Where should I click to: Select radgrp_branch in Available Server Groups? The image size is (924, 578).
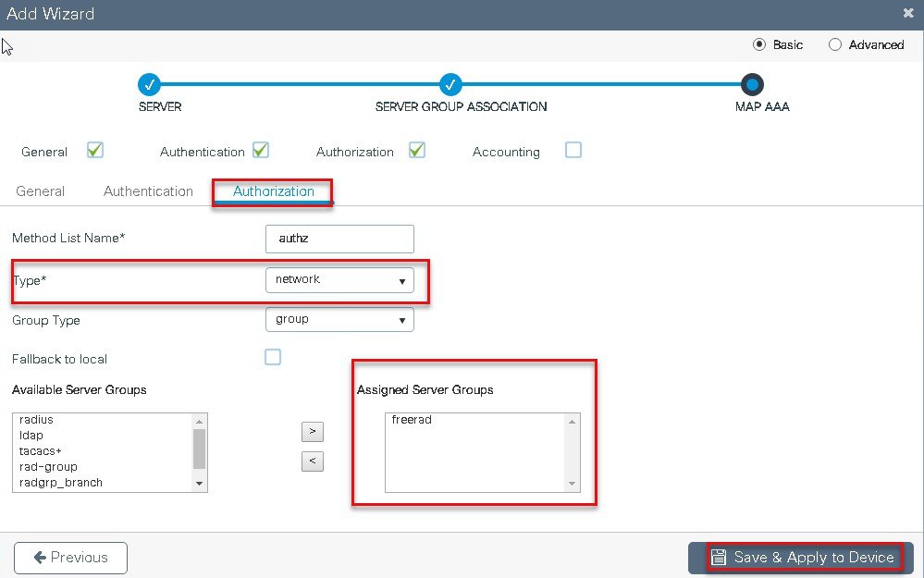click(x=61, y=483)
